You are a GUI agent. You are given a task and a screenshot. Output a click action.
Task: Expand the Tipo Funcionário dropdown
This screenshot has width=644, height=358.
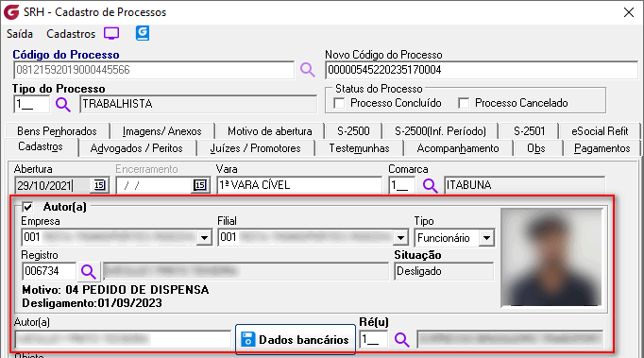486,238
